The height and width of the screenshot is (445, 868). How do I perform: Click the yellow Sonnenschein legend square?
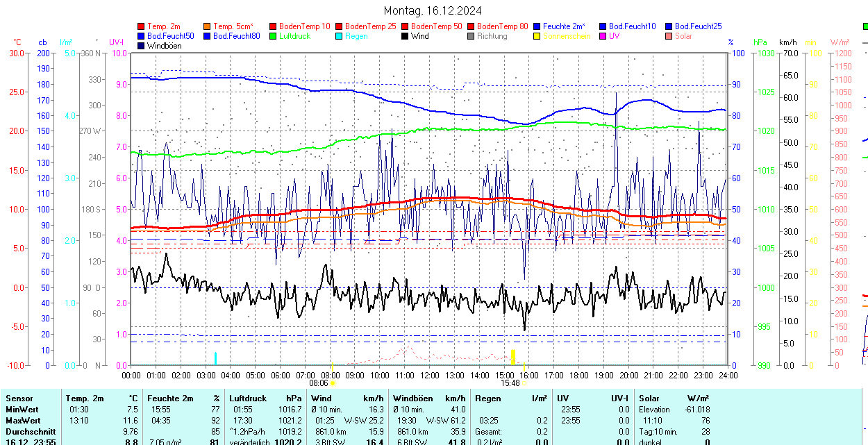537,36
